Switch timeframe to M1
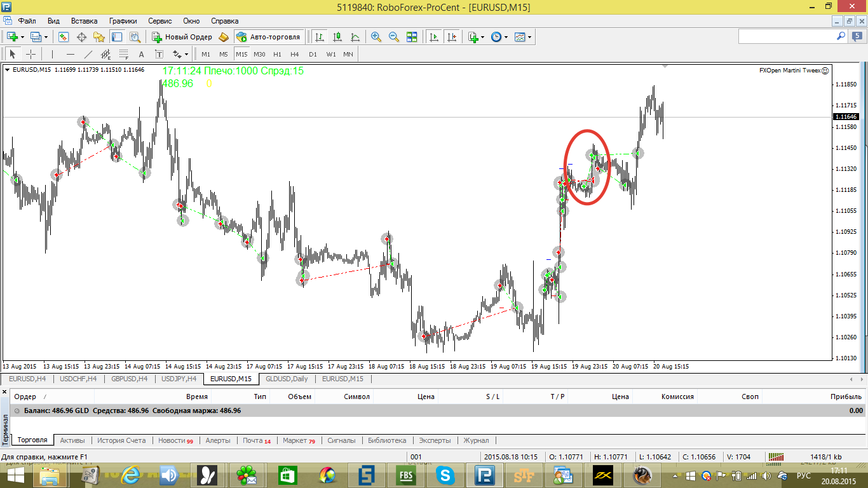 click(206, 54)
